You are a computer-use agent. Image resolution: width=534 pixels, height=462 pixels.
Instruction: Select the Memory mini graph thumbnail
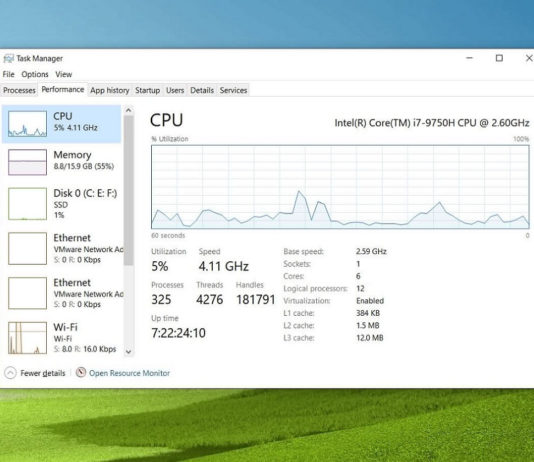27,162
